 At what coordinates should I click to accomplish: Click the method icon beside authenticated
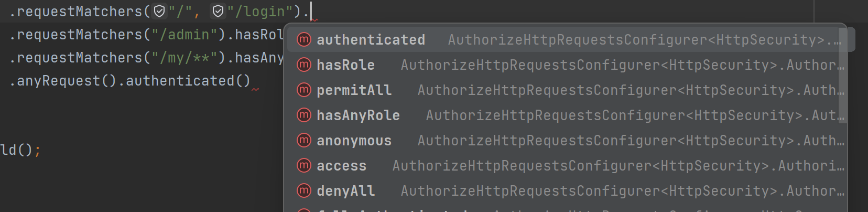304,39
